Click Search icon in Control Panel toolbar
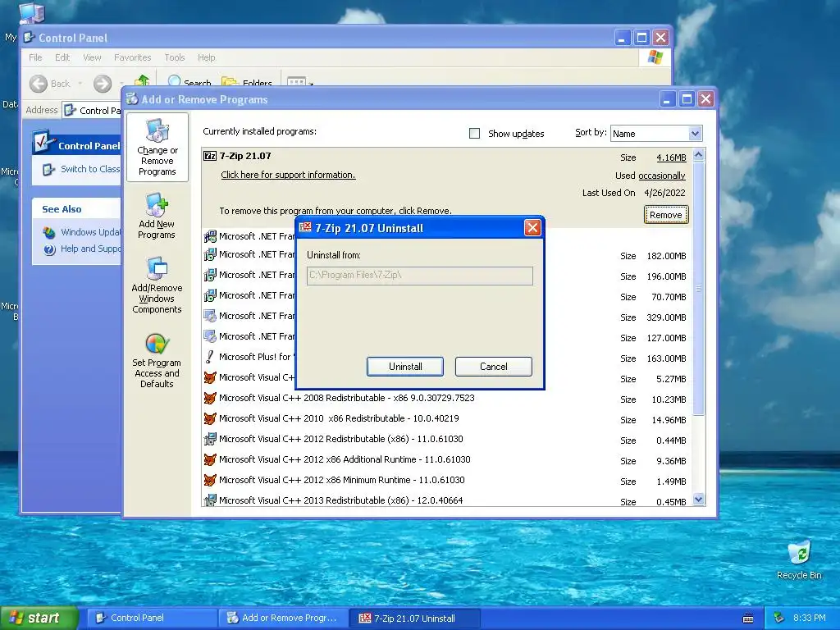The image size is (840, 630). (174, 81)
